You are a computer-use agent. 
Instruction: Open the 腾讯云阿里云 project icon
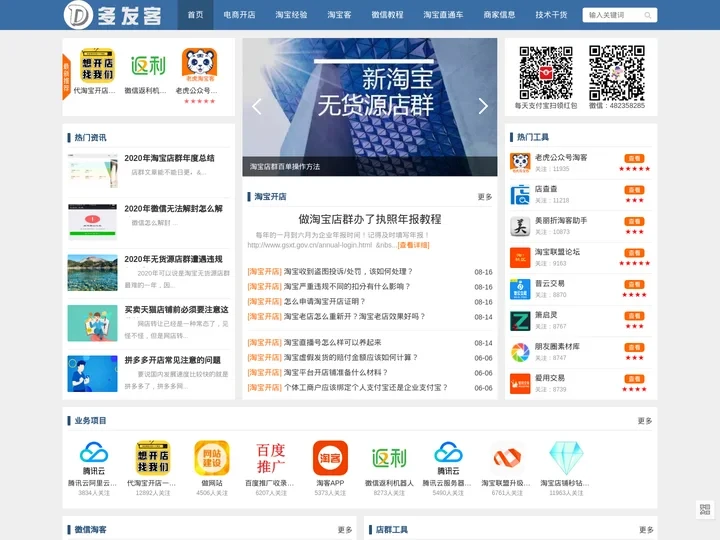pyautogui.click(x=94, y=458)
